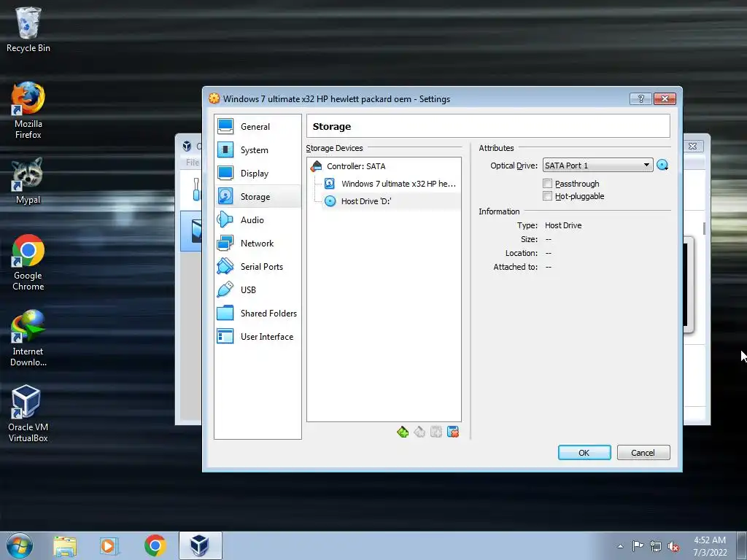Open the Serial Ports settings category
747x560 pixels.
pos(258,267)
